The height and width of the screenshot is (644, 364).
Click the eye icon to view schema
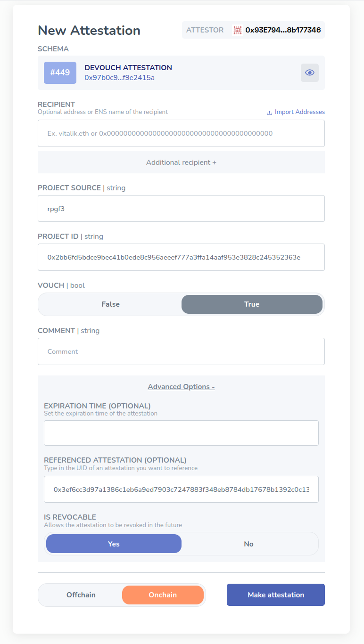click(310, 73)
